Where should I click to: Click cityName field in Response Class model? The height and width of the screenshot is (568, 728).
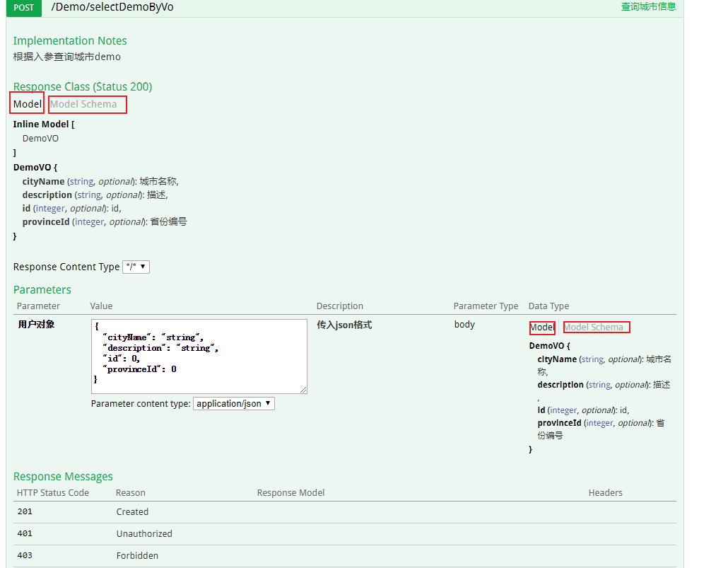coord(43,181)
